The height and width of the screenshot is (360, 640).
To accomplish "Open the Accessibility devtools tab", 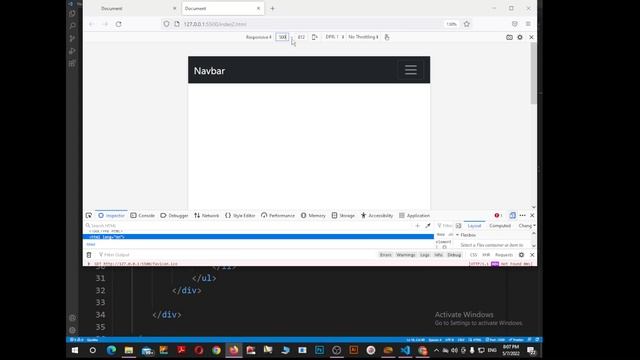I will 377,216.
